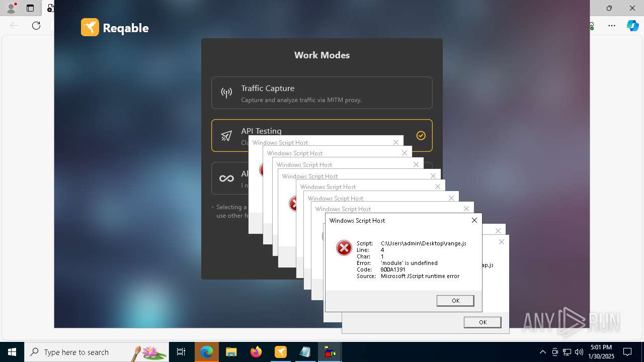Image resolution: width=644 pixels, height=362 pixels.
Task: Click the Reqable hummingbird logo
Action: tap(90, 27)
